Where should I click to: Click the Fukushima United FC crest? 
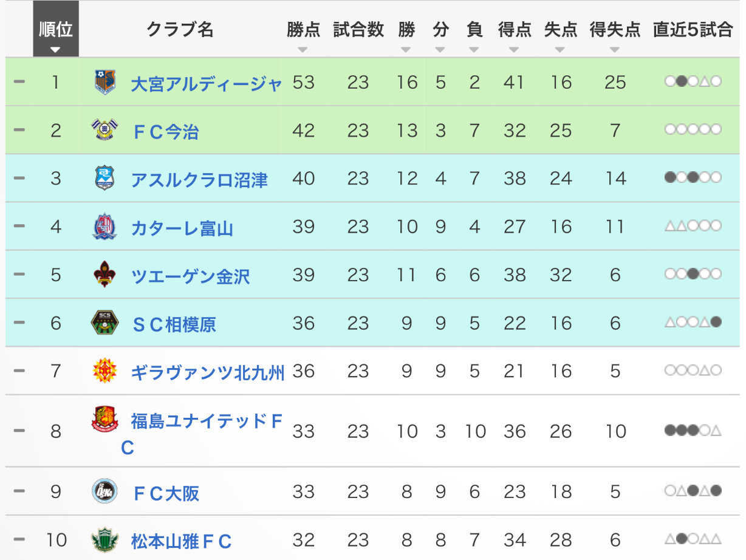[105, 420]
